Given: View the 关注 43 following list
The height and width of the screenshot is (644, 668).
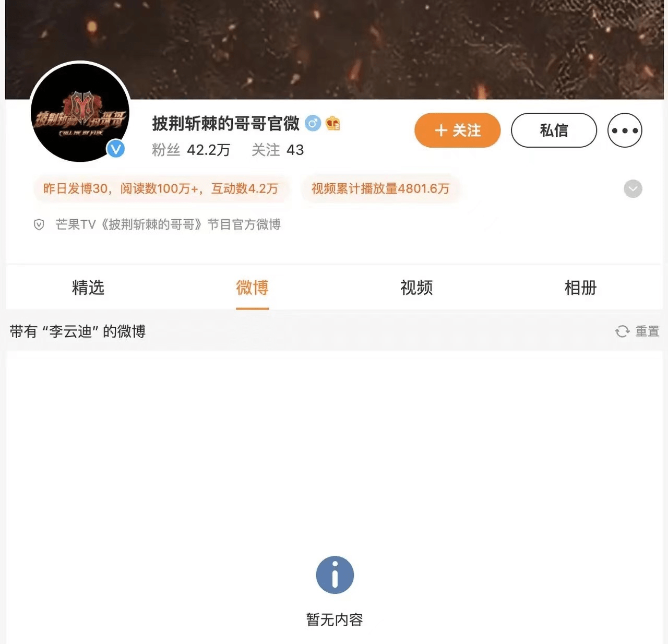Looking at the screenshot, I should pos(278,150).
